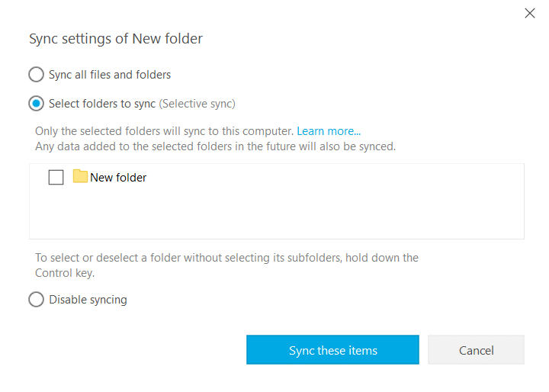Click the yellow New folder icon
Screen dimensions: 549x392
tap(80, 176)
